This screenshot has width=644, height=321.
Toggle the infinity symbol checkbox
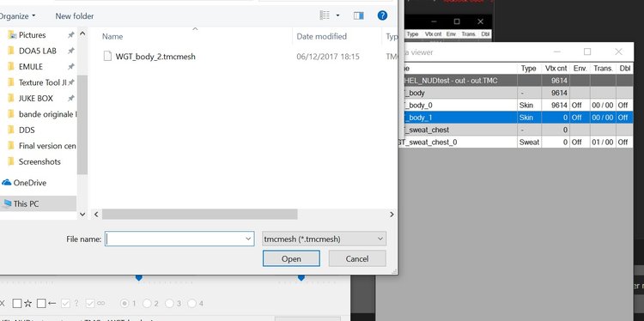coord(90,304)
